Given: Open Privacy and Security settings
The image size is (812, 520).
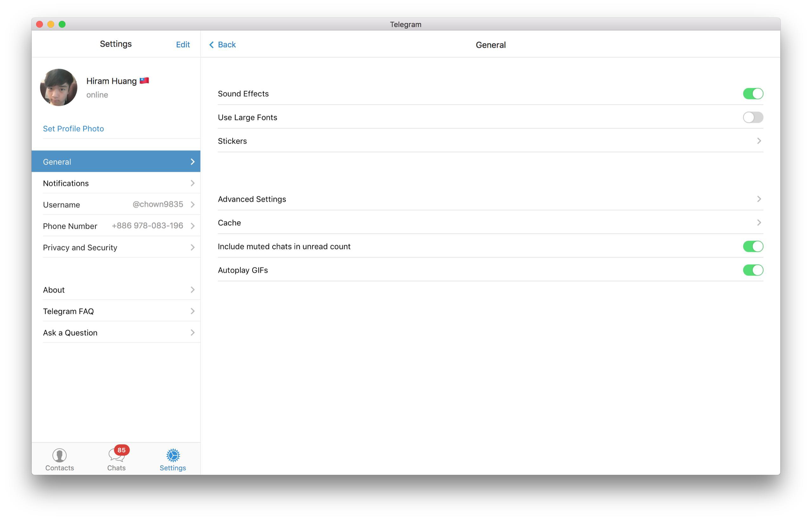Looking at the screenshot, I should click(x=116, y=248).
